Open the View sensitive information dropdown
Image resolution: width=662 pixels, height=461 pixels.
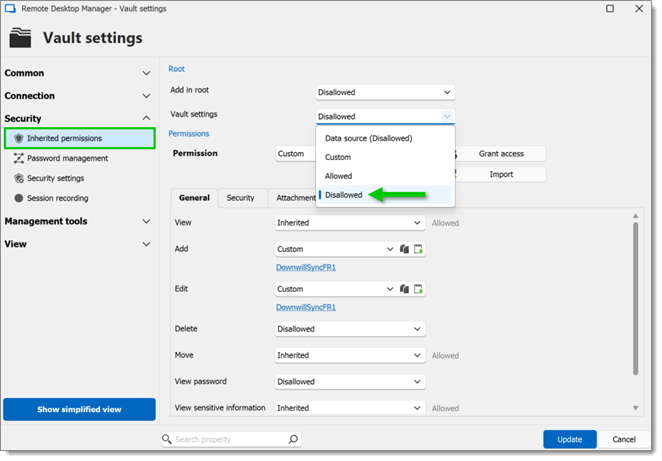350,408
